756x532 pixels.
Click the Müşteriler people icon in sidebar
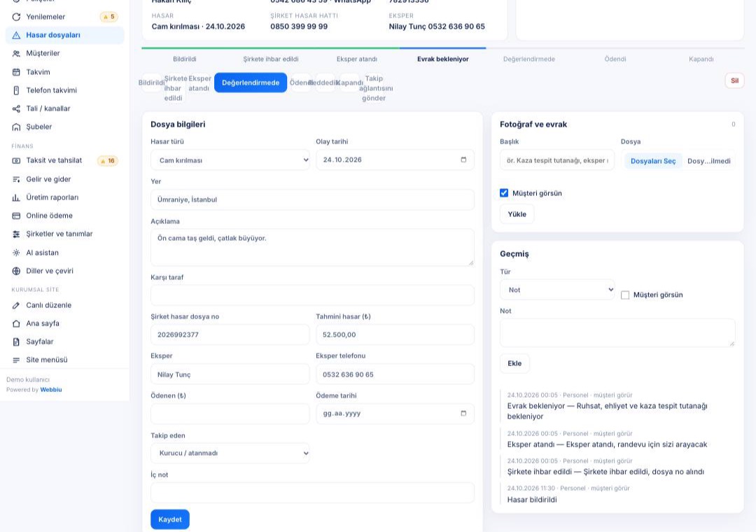[16, 53]
